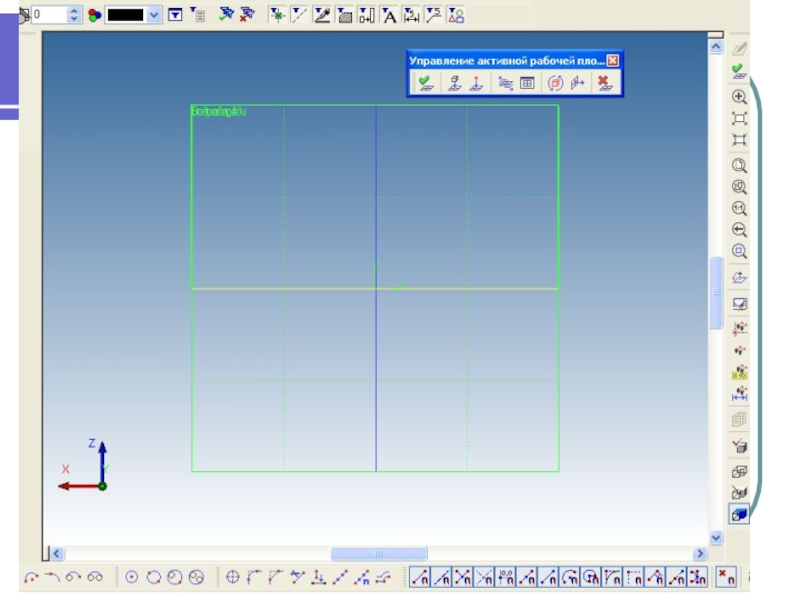This screenshot has width=800, height=600.
Task: Click the dimension tool icon
Action: tap(411, 15)
